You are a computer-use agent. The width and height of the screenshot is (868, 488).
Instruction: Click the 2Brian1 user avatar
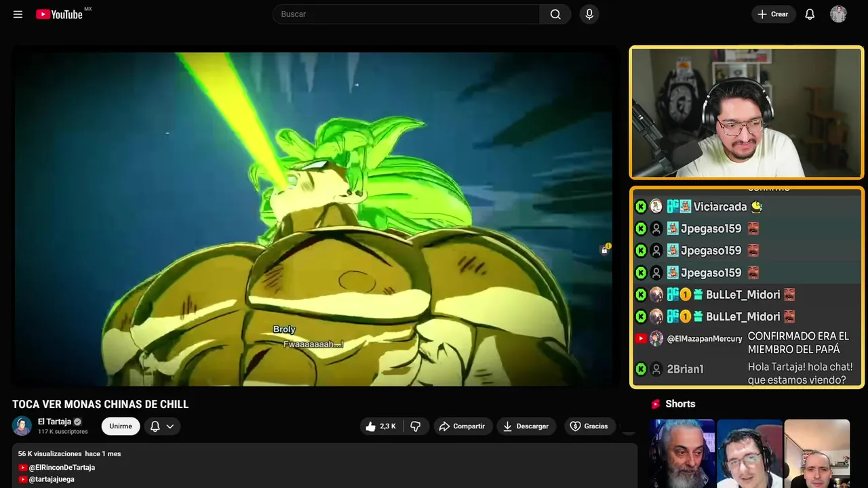(656, 369)
